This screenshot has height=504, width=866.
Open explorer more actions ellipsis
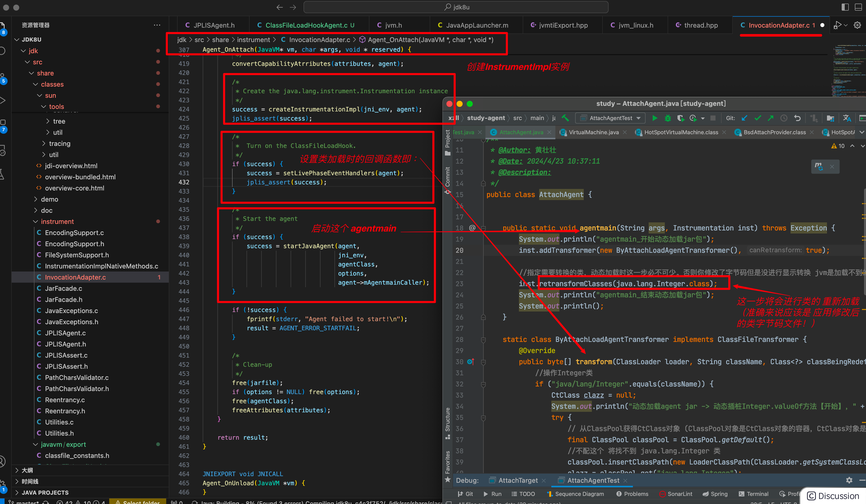[x=157, y=25]
